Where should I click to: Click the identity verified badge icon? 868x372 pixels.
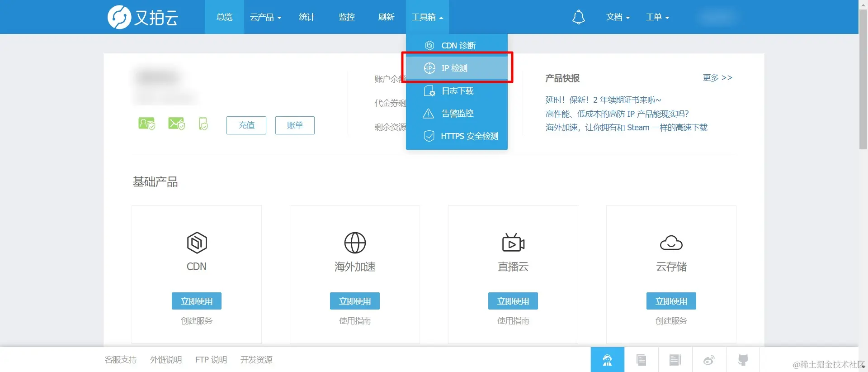pos(146,124)
